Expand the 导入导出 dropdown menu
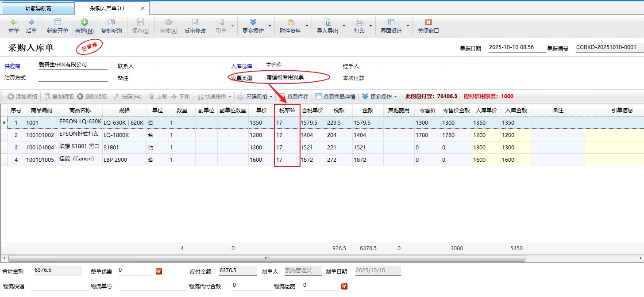Image resolution: width=644 pixels, height=297 pixels. coord(344,26)
